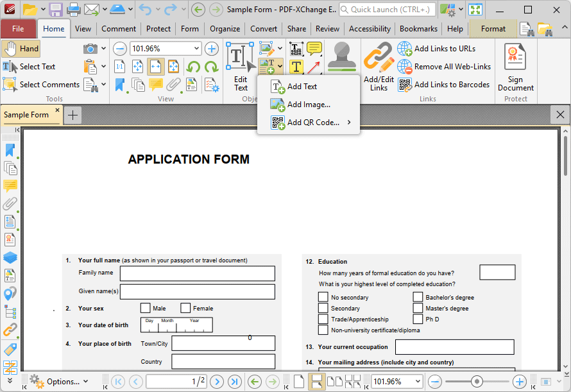
Task: Expand the Add object dropdown arrow
Action: (x=280, y=66)
